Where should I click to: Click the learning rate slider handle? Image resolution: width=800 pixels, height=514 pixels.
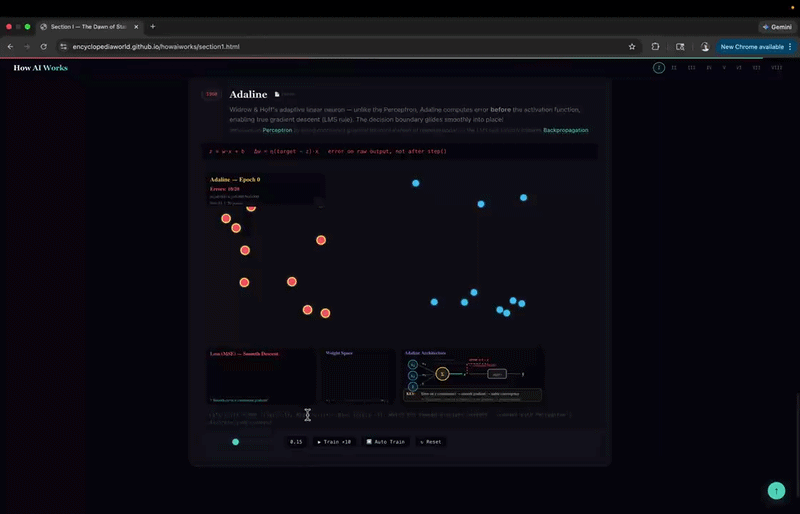click(236, 441)
